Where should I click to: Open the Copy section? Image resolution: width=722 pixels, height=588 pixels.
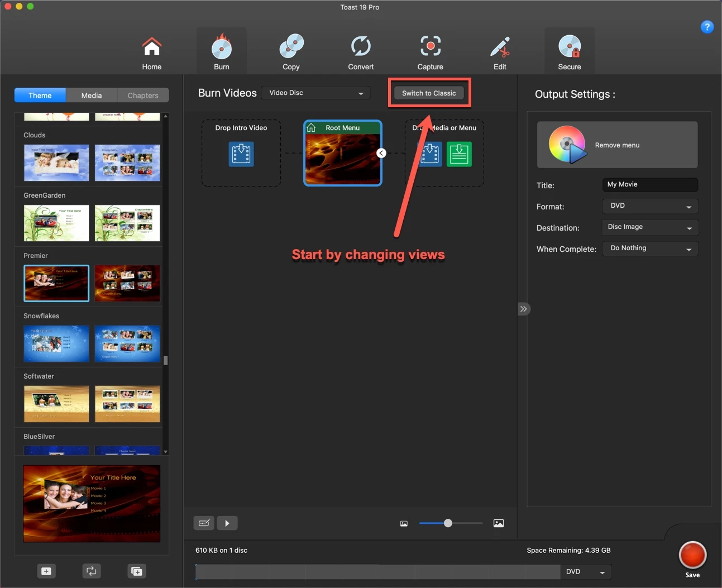click(x=291, y=53)
